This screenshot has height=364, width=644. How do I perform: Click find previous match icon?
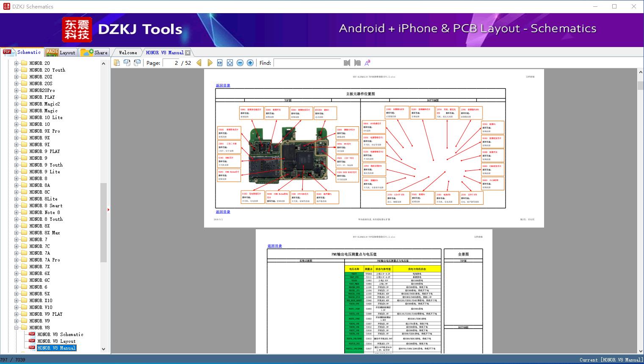click(347, 63)
